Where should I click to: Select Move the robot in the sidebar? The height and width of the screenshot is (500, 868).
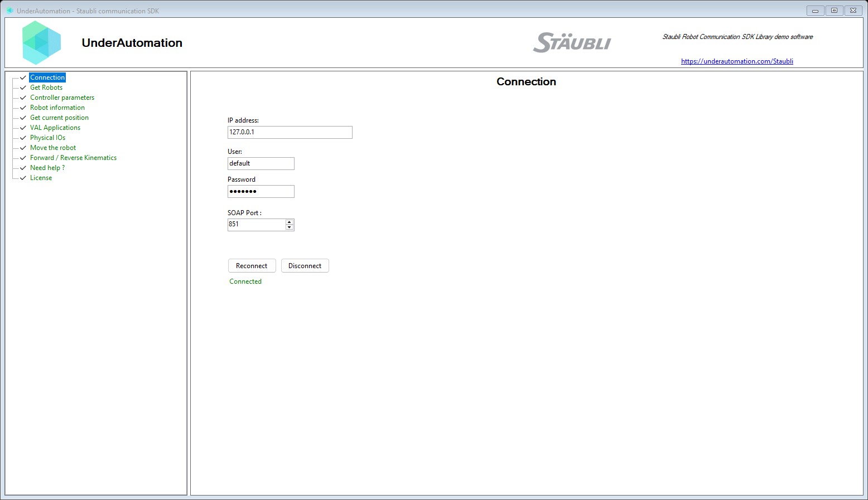pyautogui.click(x=53, y=147)
